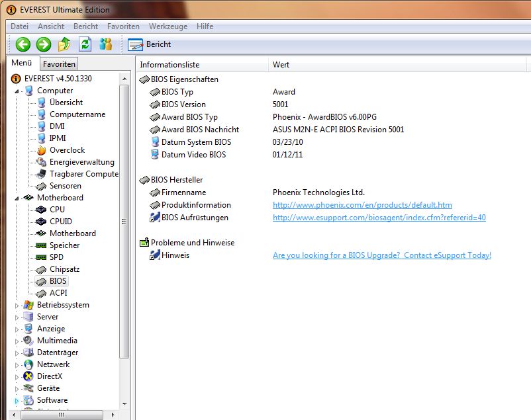Open Energieverwaltung in the tree
Image resolution: width=531 pixels, height=420 pixels.
click(x=82, y=162)
